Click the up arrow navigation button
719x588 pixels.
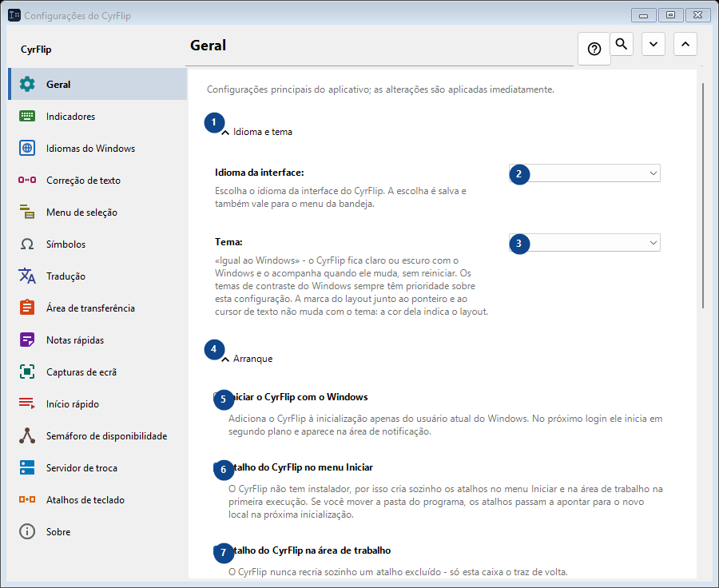(685, 44)
